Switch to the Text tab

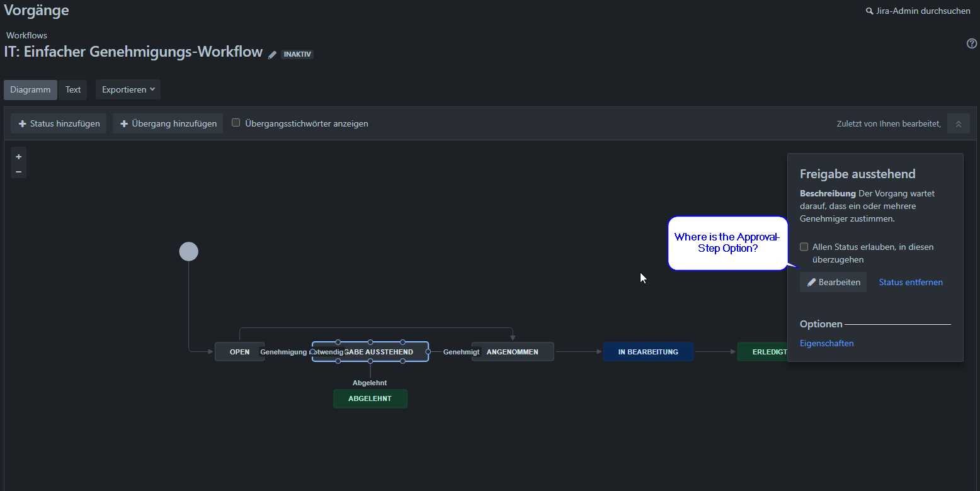72,89
